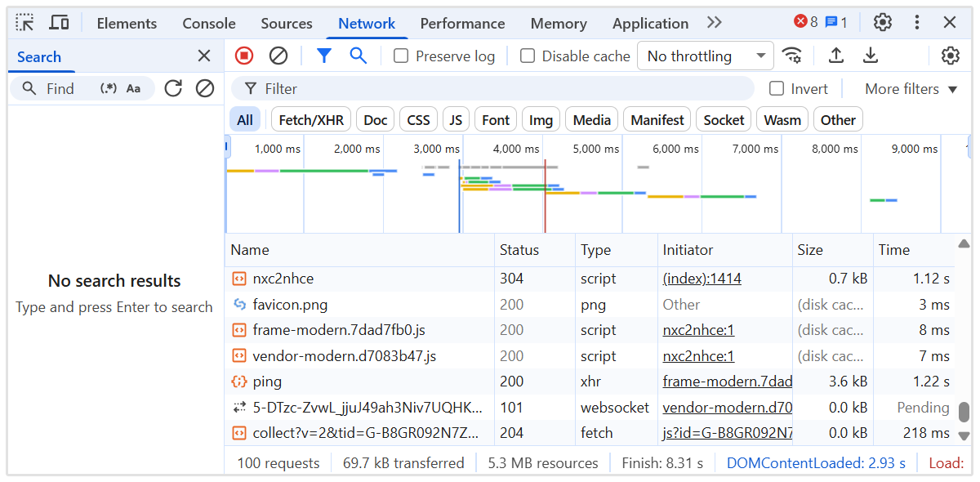
Task: Stop recording the network log
Action: click(243, 56)
